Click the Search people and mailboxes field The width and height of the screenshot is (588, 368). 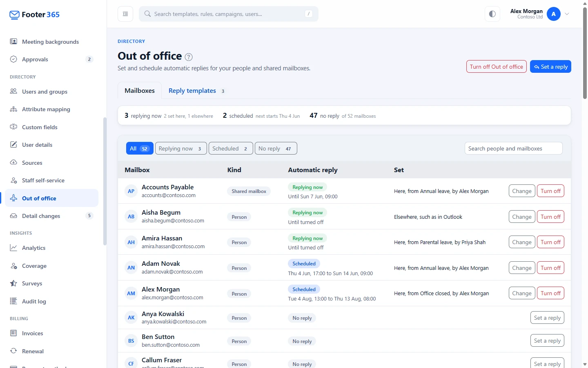tap(514, 148)
